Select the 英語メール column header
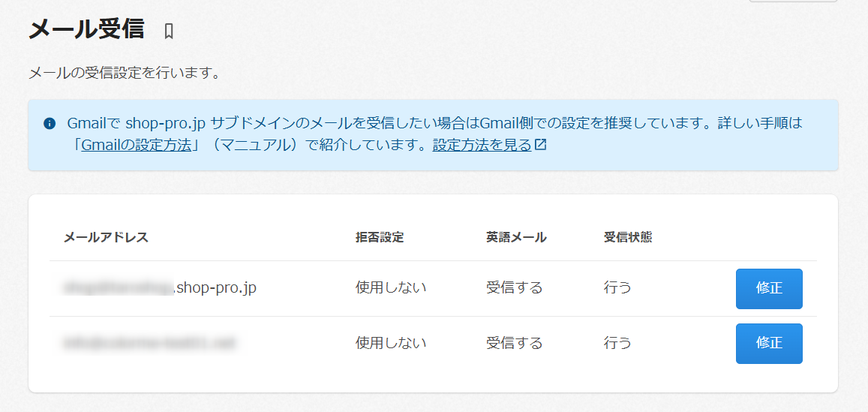The height and width of the screenshot is (412, 868). 516,237
